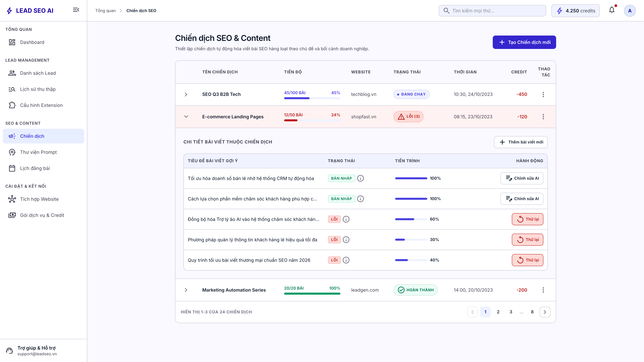The image size is (644, 362).
Task: Click the HOÀN THÀNH status badge
Action: click(x=416, y=290)
